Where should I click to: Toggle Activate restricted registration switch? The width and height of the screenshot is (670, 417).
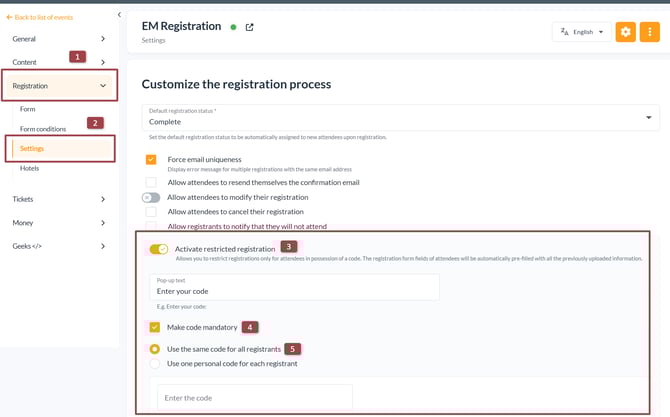click(158, 249)
